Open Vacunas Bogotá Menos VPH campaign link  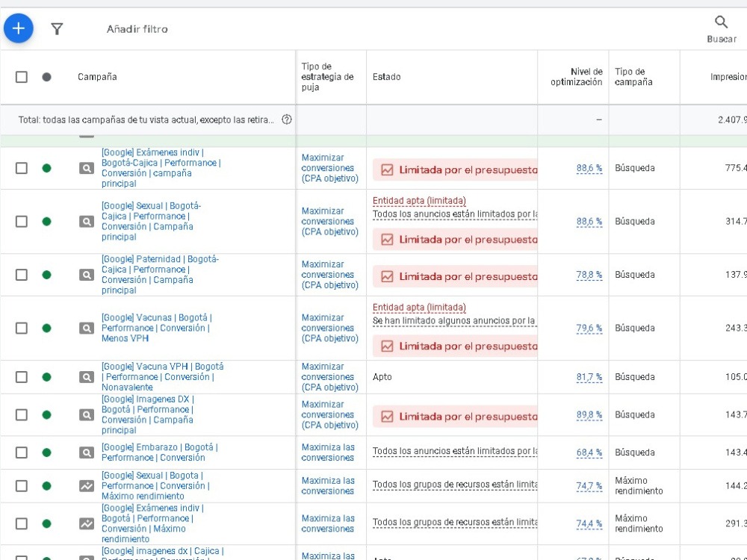tap(156, 328)
